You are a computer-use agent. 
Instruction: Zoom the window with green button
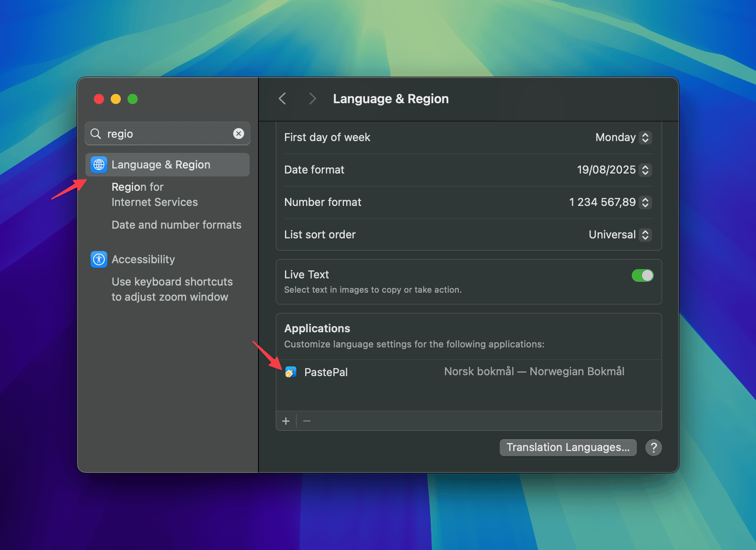[133, 99]
